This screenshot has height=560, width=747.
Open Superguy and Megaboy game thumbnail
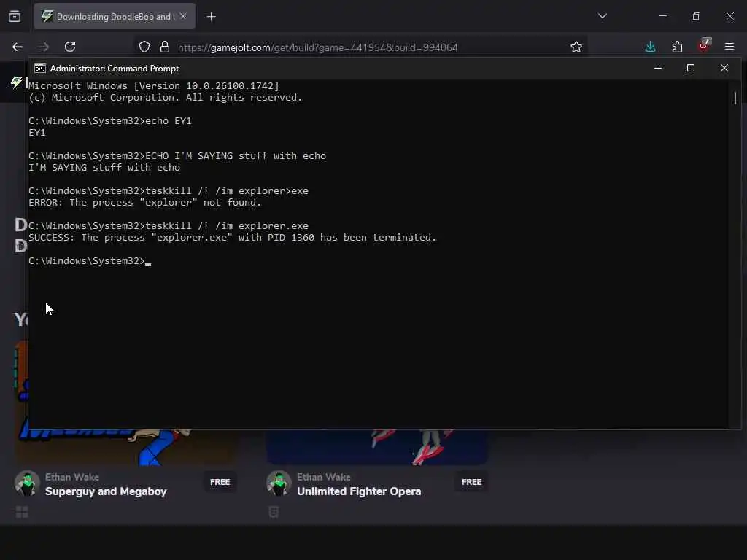point(125,447)
